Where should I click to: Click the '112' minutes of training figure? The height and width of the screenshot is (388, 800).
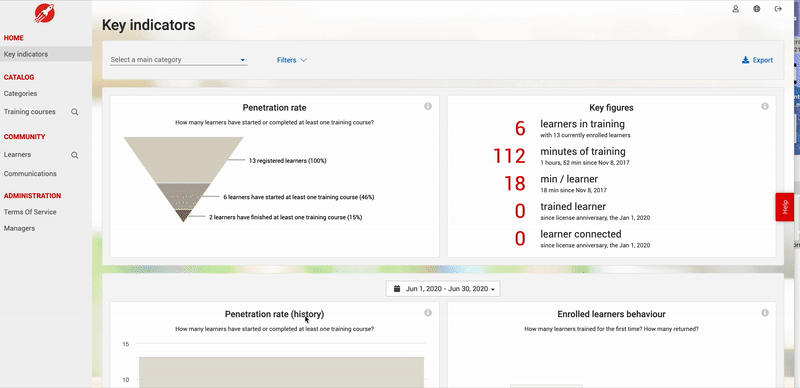click(x=509, y=156)
